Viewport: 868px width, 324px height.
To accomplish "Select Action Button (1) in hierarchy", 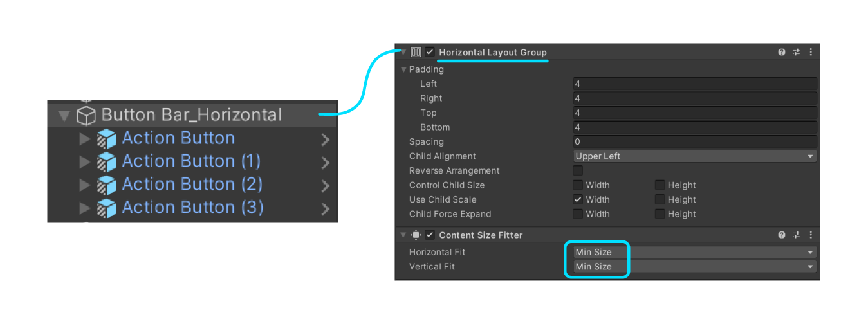I will pyautogui.click(x=192, y=161).
